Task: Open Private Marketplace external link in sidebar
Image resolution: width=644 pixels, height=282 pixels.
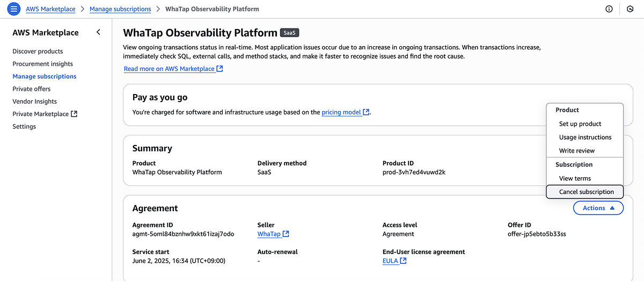Action: click(45, 114)
